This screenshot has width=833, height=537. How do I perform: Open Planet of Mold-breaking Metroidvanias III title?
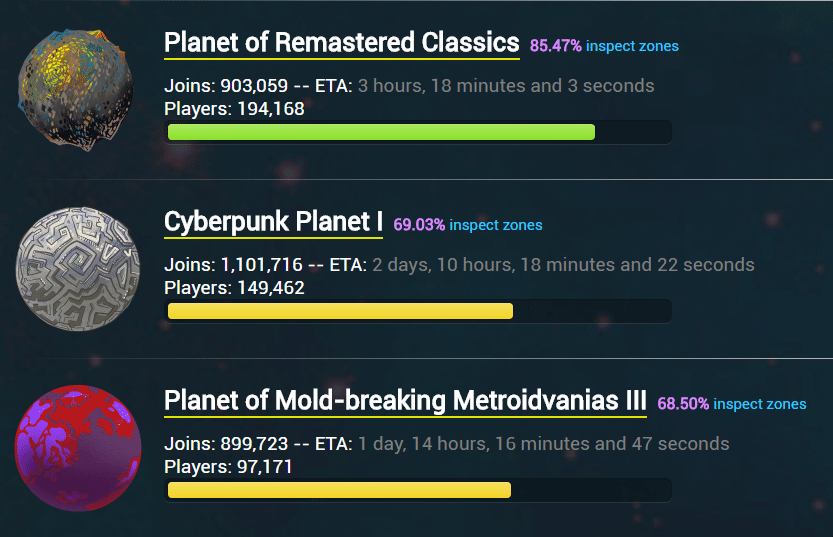point(405,401)
